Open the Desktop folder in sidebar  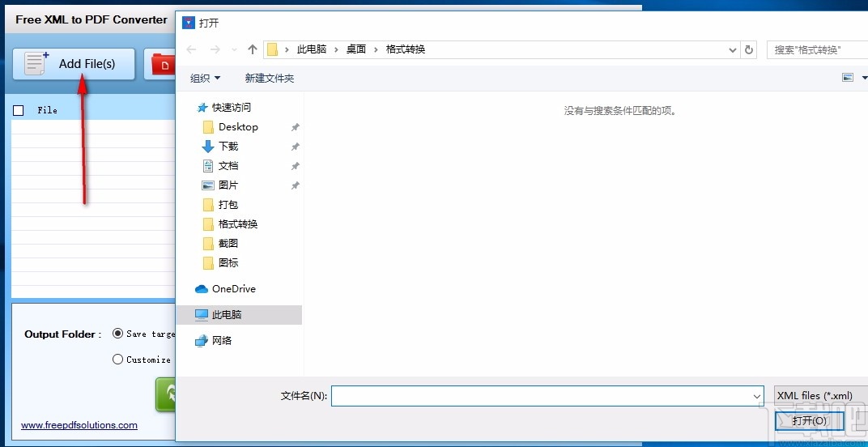point(239,127)
